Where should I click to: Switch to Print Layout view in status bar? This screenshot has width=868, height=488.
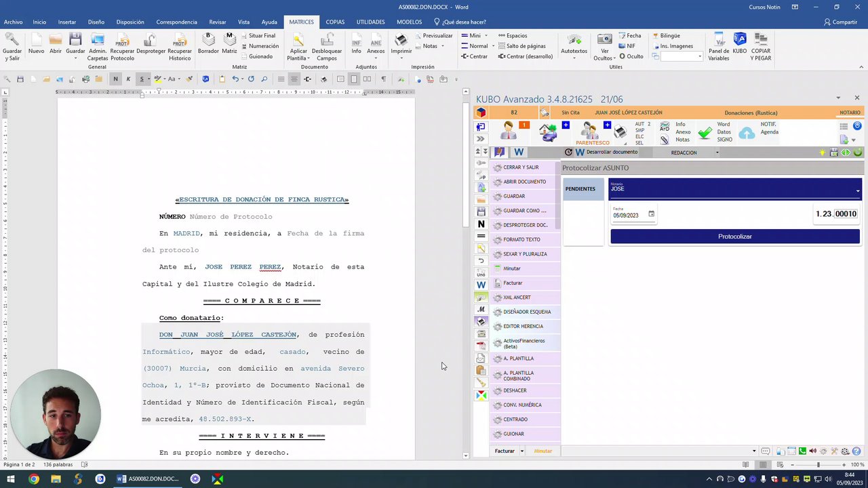[x=762, y=464]
